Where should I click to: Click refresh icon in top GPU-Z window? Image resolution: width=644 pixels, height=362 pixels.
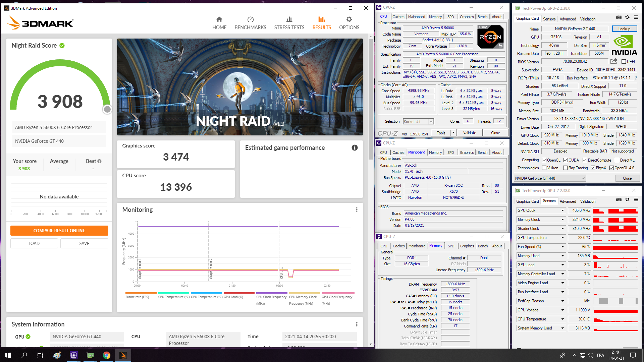click(x=627, y=17)
